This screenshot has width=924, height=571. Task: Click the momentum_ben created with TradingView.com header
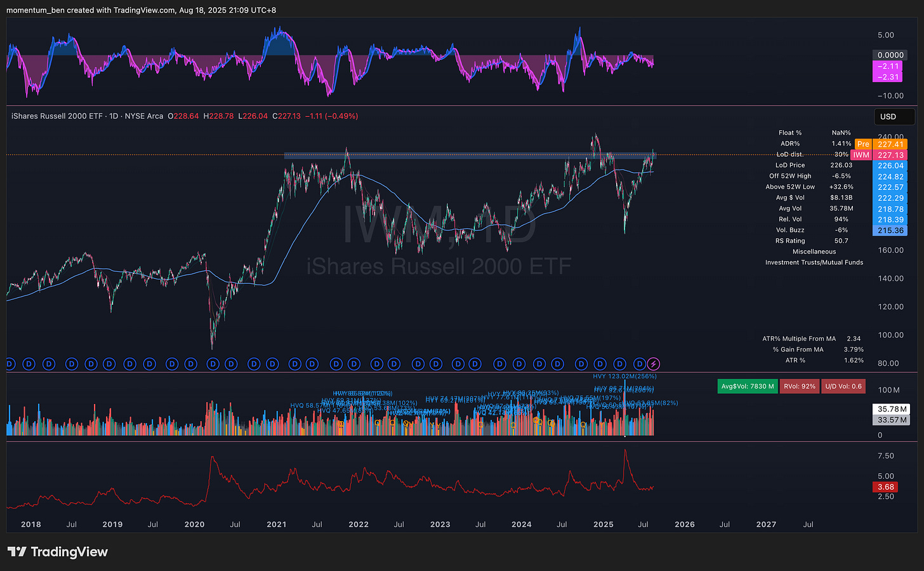pyautogui.click(x=141, y=10)
